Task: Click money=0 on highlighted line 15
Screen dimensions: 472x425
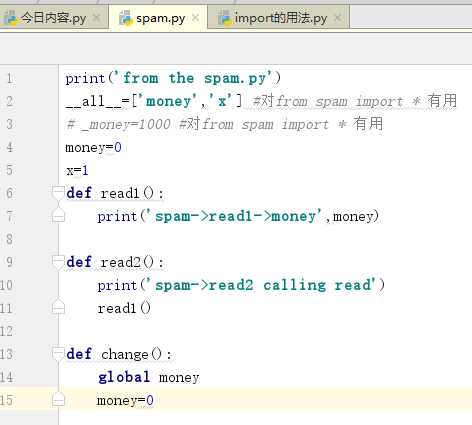Action: coord(125,400)
